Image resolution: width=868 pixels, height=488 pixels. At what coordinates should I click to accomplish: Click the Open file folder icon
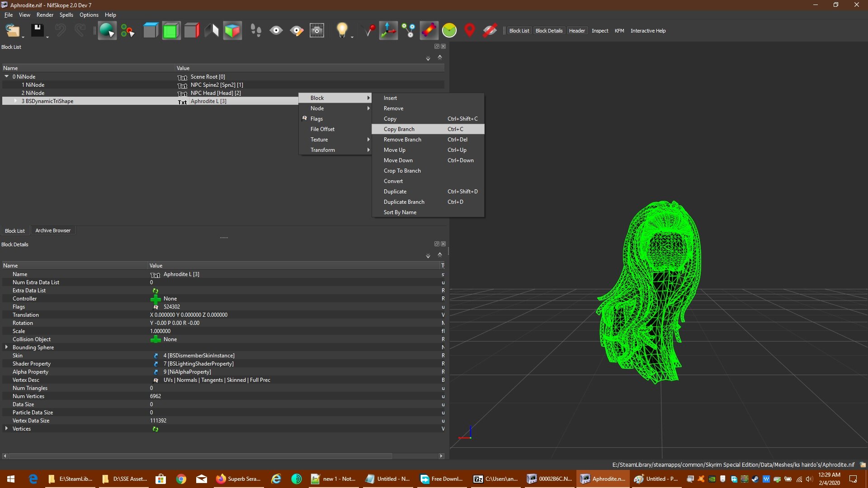[12, 31]
